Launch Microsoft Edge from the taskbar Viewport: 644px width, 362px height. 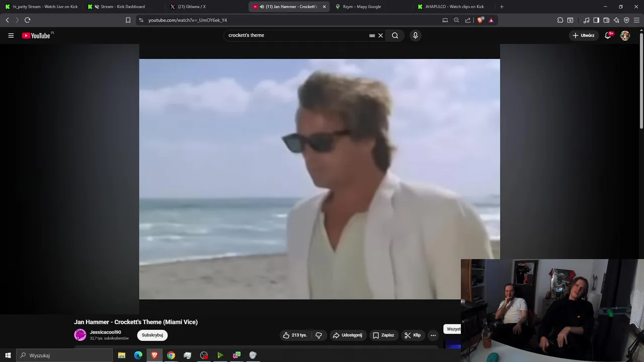tap(138, 355)
